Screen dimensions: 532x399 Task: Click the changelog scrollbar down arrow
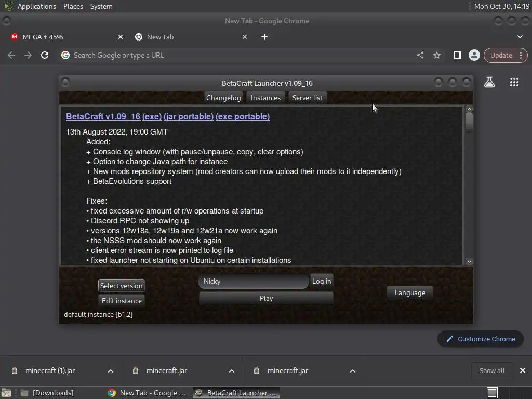click(469, 261)
